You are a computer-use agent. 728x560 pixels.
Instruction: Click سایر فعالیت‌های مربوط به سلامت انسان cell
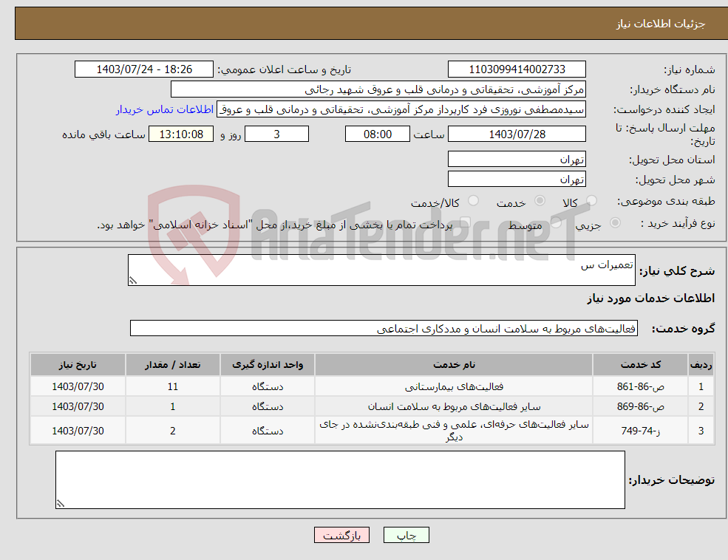click(454, 406)
